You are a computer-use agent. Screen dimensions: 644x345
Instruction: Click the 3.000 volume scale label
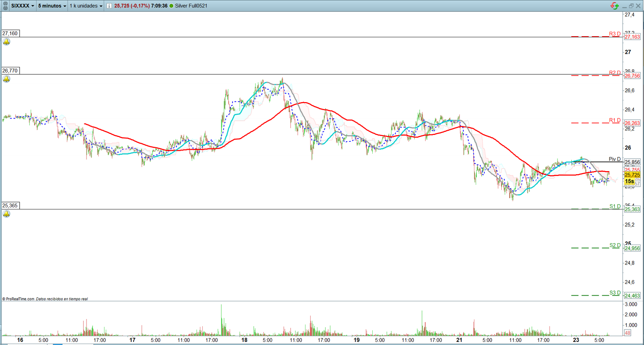click(631, 305)
